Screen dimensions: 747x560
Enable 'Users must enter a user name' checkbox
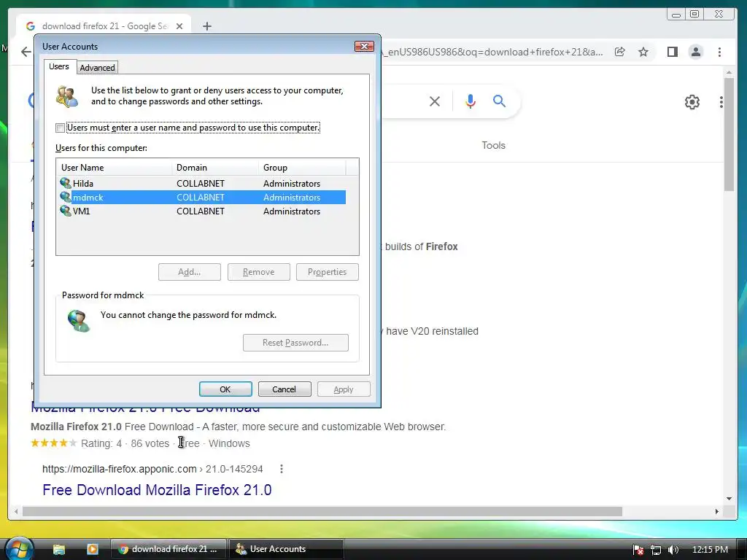tap(61, 128)
